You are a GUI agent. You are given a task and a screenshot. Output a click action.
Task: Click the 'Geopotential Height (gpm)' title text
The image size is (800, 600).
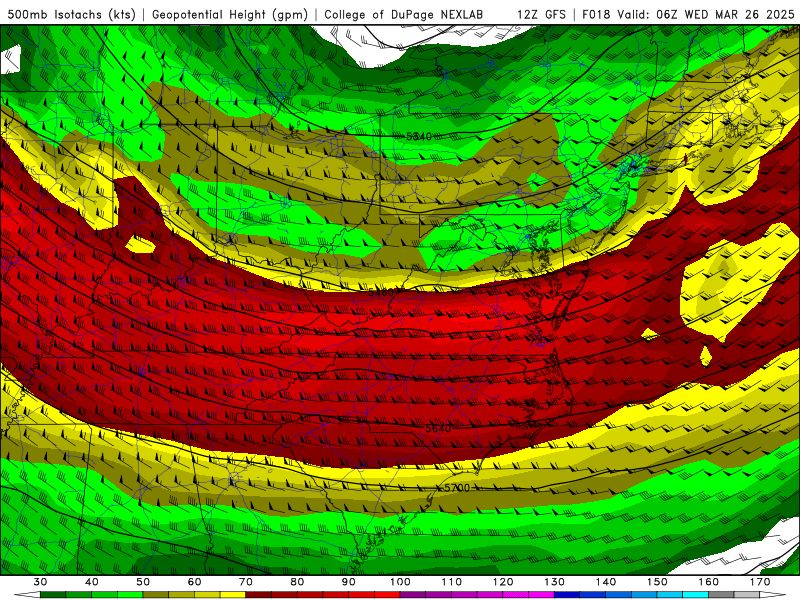point(230,15)
